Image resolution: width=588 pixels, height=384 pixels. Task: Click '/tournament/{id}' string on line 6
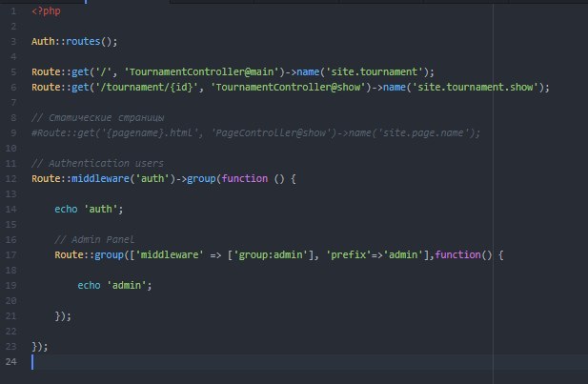pyautogui.click(x=147, y=87)
